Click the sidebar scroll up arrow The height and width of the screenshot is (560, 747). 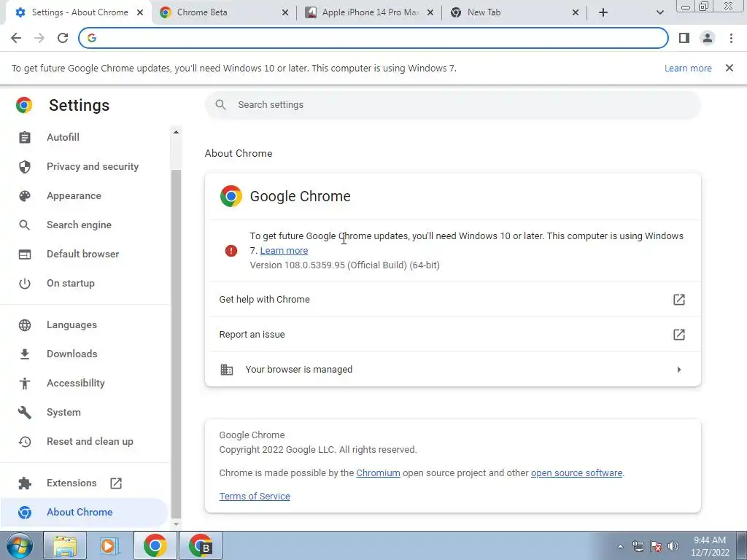(x=176, y=132)
